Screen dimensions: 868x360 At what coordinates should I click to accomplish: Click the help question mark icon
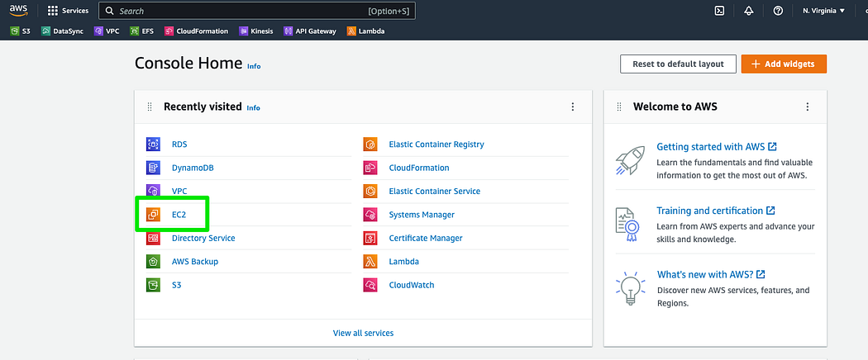[778, 11]
